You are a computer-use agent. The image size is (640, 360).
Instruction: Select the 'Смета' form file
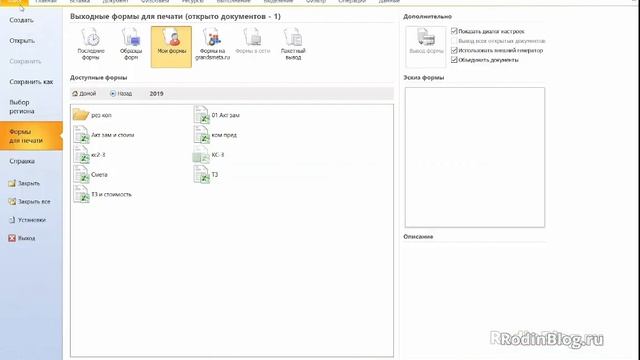click(90, 174)
